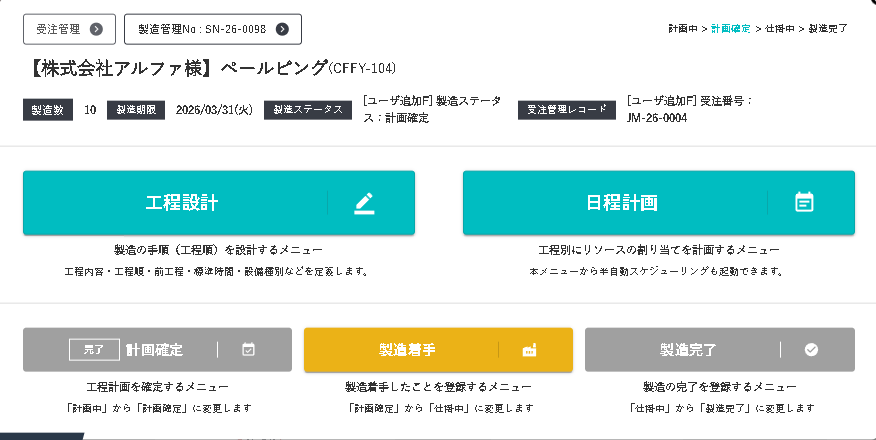This screenshot has width=876, height=440.
Task: Select highlighted 計画確定 in status breadcrumb
Action: [730, 28]
